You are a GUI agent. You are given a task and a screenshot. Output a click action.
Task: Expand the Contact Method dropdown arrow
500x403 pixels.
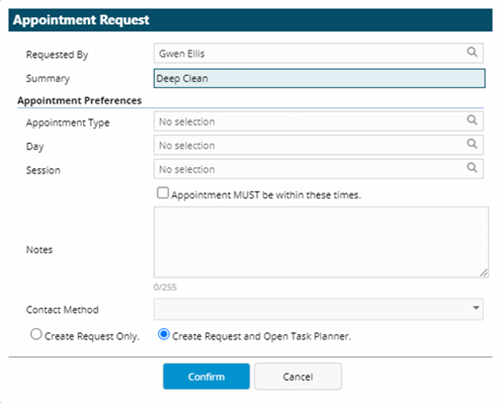point(476,308)
